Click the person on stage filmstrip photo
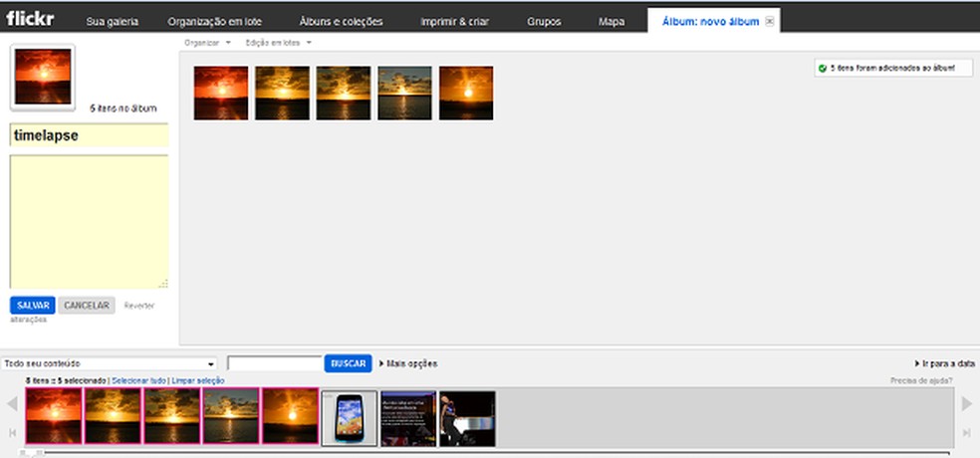Image resolution: width=980 pixels, height=458 pixels. coord(467,418)
